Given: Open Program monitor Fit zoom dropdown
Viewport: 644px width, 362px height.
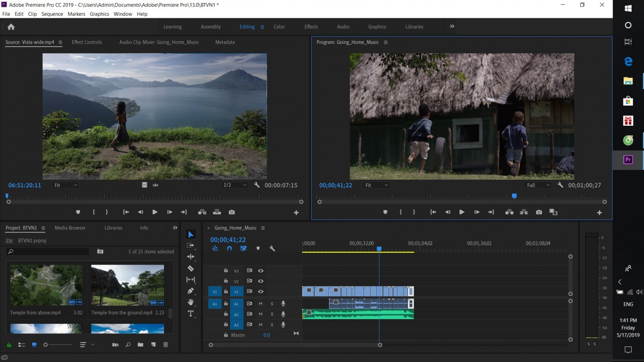Looking at the screenshot, I should [377, 185].
